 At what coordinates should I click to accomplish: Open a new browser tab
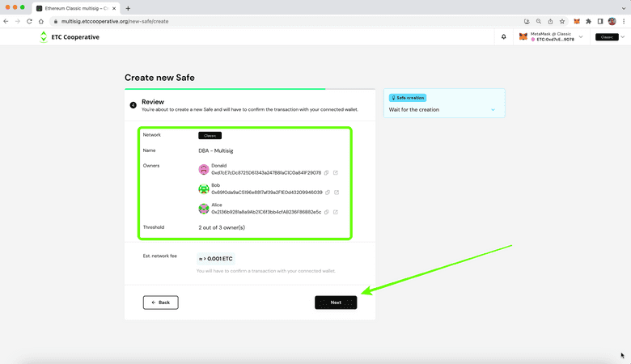[128, 8]
